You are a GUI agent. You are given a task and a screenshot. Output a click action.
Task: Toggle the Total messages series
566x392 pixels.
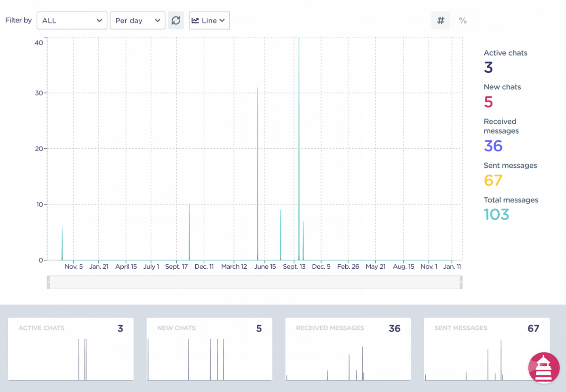click(511, 209)
